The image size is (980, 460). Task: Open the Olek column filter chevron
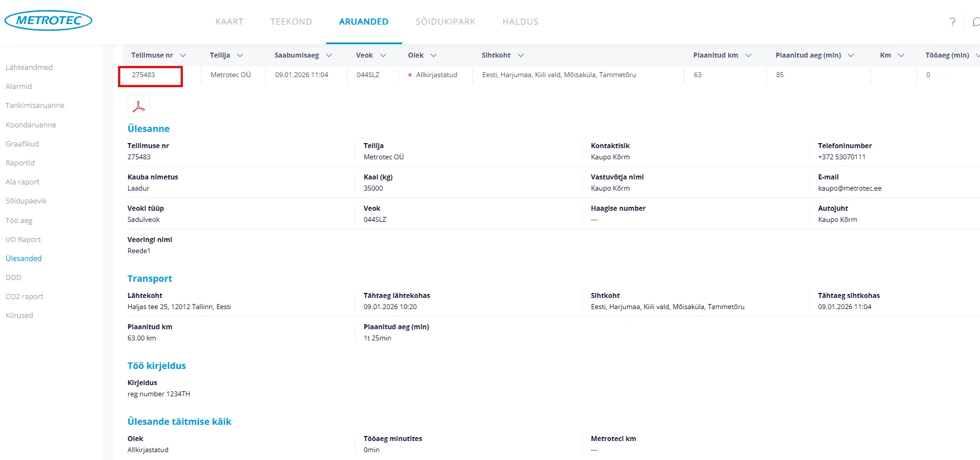click(x=434, y=55)
